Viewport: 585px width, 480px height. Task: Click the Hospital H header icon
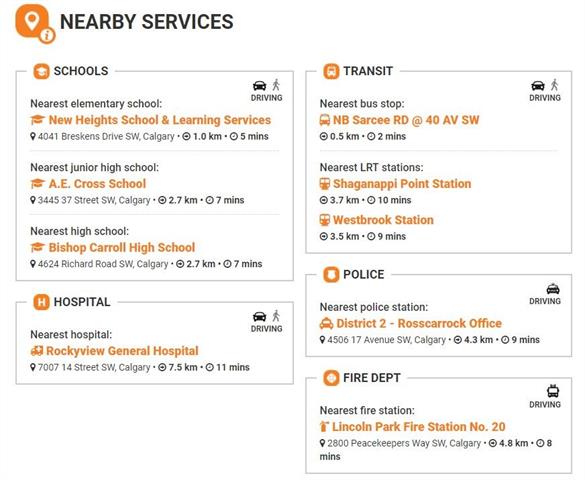point(41,302)
